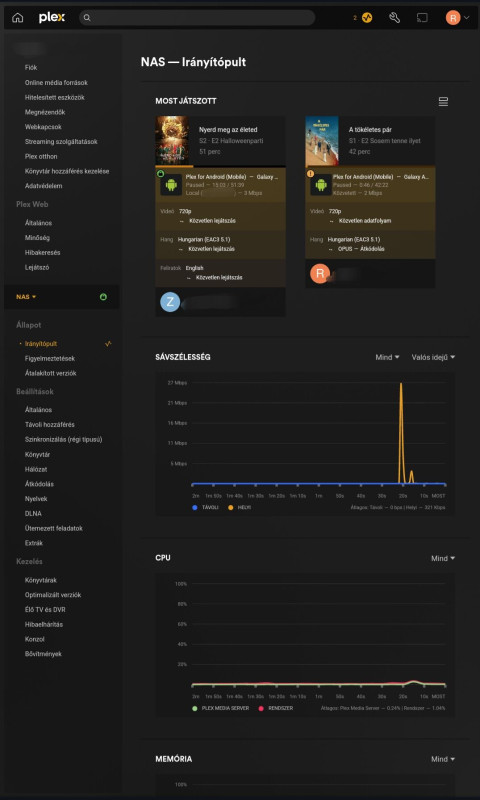Screen dimensions: 480x800
Task: Open Adatvédelem settings
Action: coord(43,186)
